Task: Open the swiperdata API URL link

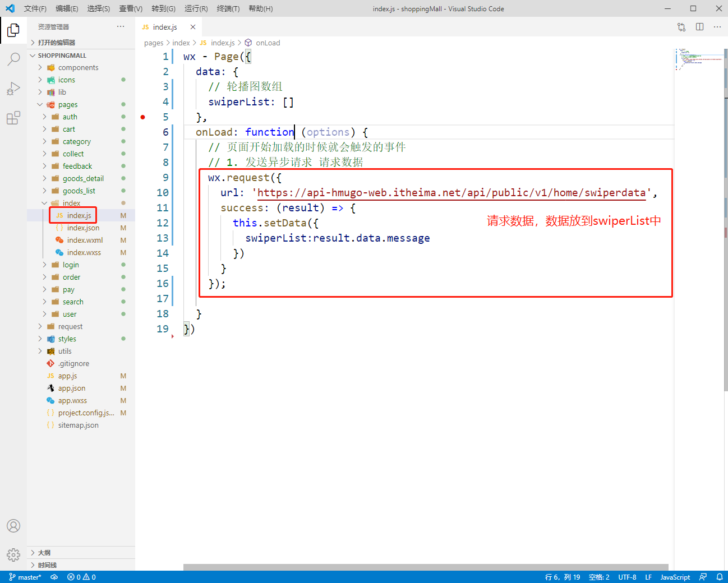Action: click(x=451, y=193)
